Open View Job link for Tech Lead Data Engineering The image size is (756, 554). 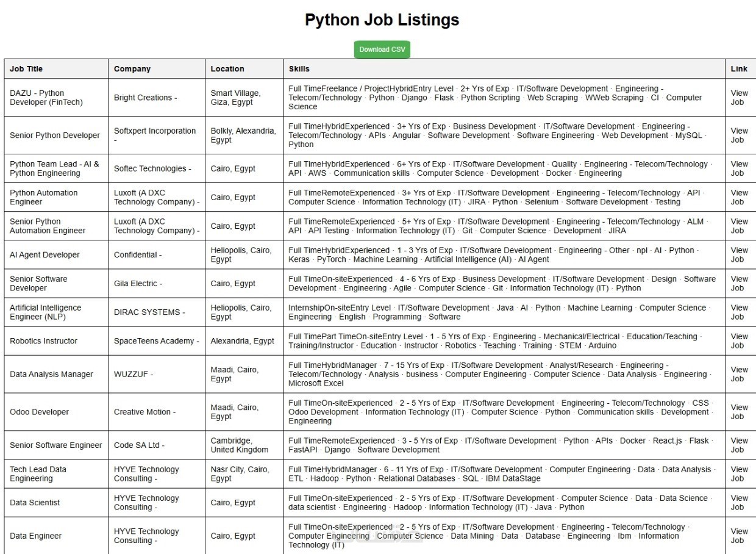[739, 473]
